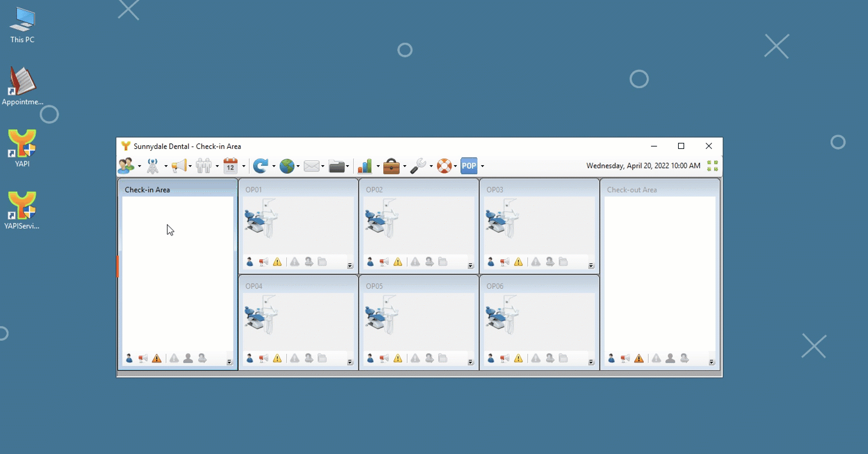Click the date and time text in toolbar

tap(643, 166)
